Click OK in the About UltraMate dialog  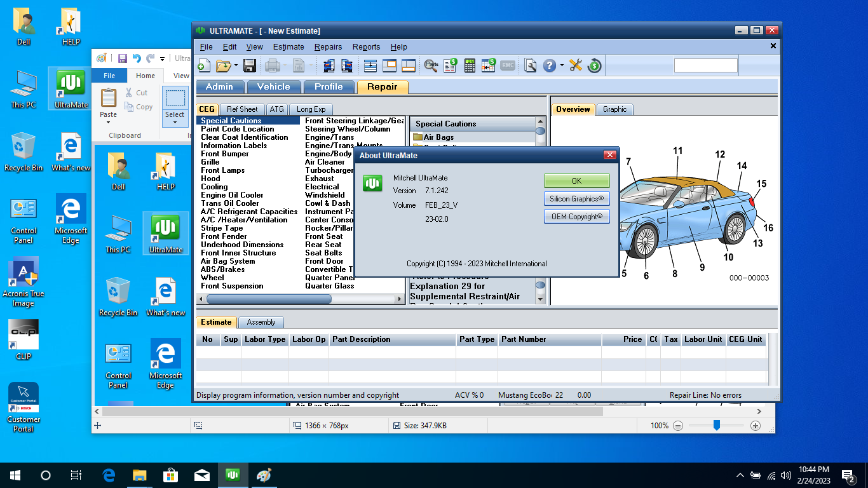pos(576,180)
